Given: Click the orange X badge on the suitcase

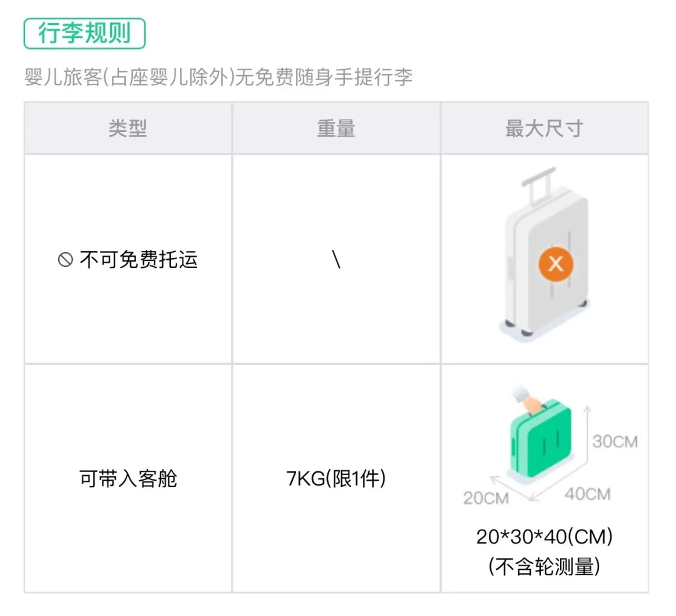Looking at the screenshot, I should click(555, 264).
